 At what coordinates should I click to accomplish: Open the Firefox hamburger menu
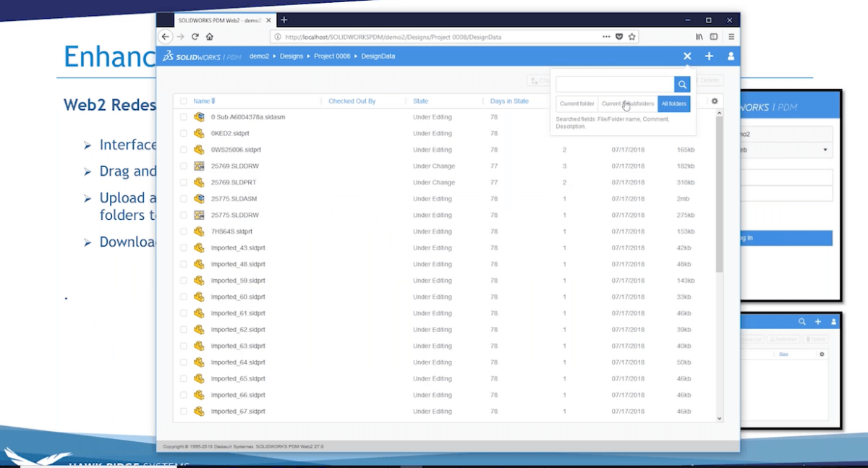(x=731, y=36)
